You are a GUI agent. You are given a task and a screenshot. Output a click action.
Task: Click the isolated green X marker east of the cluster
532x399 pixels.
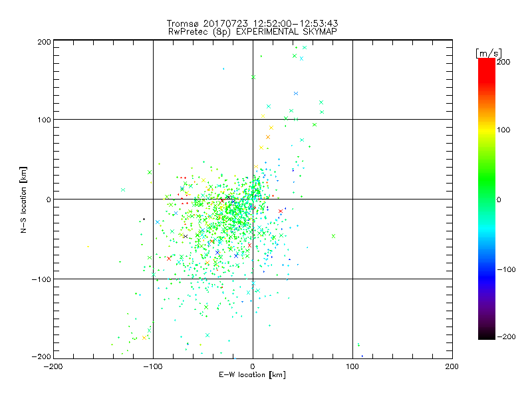(333, 236)
